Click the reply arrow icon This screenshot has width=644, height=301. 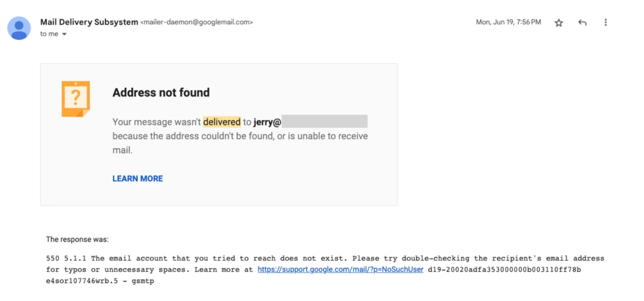[582, 23]
